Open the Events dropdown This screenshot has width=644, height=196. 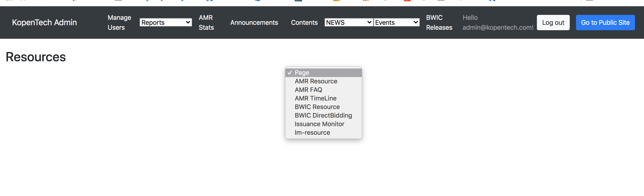point(396,23)
